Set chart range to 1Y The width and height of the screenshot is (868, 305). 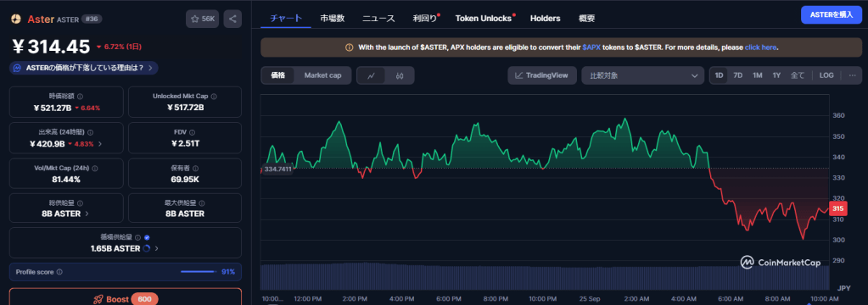click(x=776, y=75)
